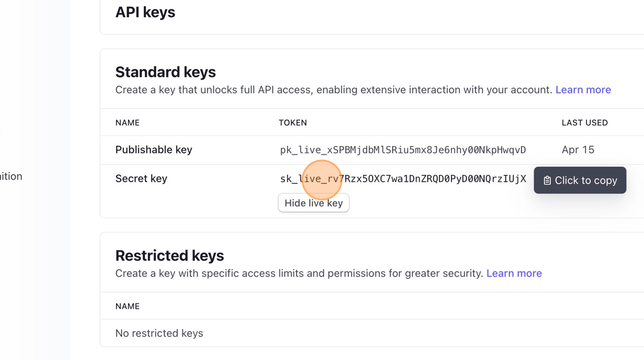Open Learn more link under Restricted keys
Viewport: 644px width, 360px height.
514,273
